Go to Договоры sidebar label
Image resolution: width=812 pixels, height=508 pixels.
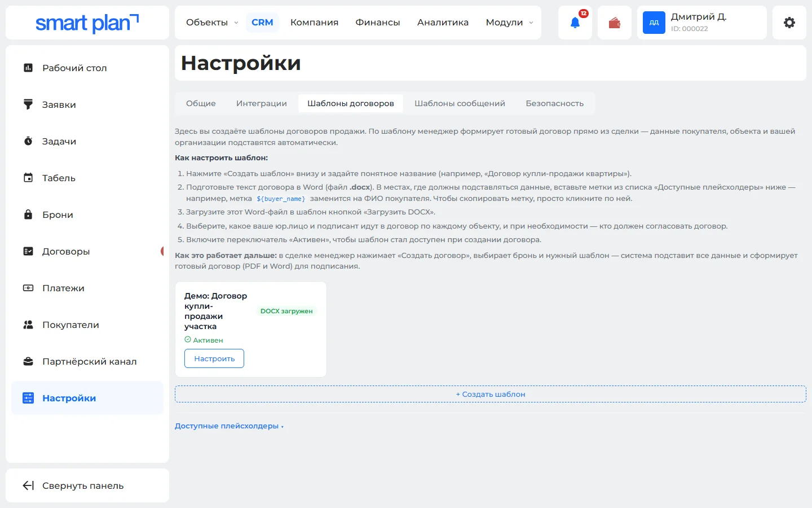tap(66, 251)
